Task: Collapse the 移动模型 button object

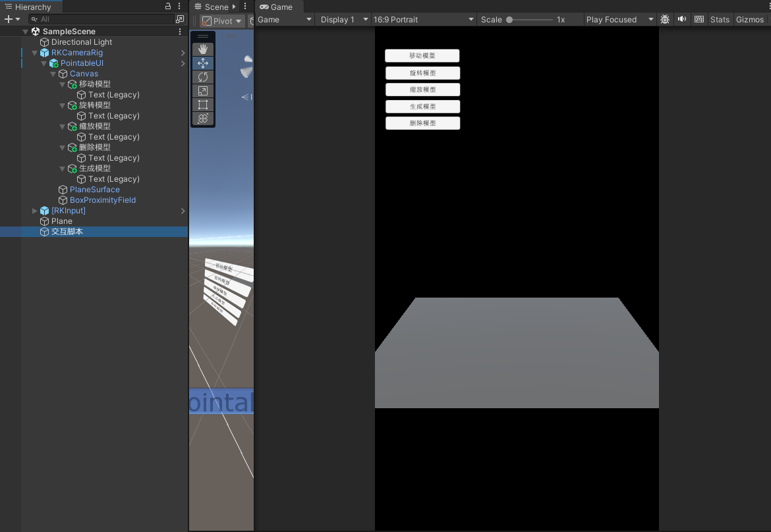Action: tap(62, 84)
